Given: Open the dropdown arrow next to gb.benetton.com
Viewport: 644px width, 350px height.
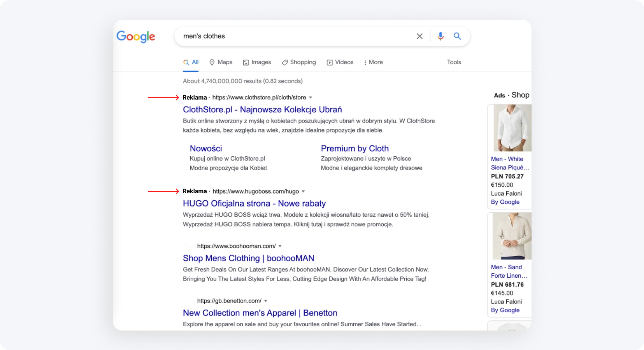Looking at the screenshot, I should tap(266, 300).
